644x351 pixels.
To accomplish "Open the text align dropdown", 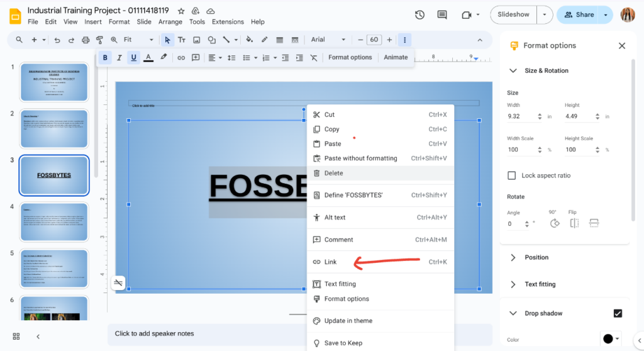I will click(215, 57).
